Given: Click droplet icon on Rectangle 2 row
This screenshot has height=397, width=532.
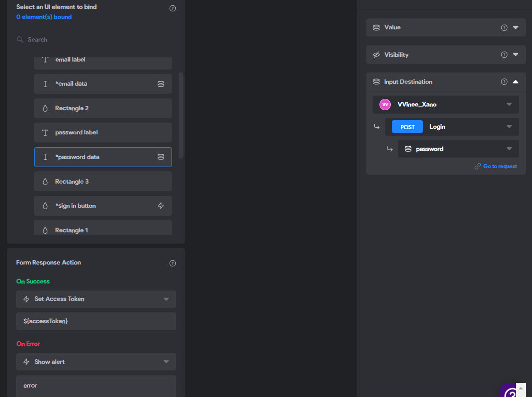Looking at the screenshot, I should pos(45,108).
